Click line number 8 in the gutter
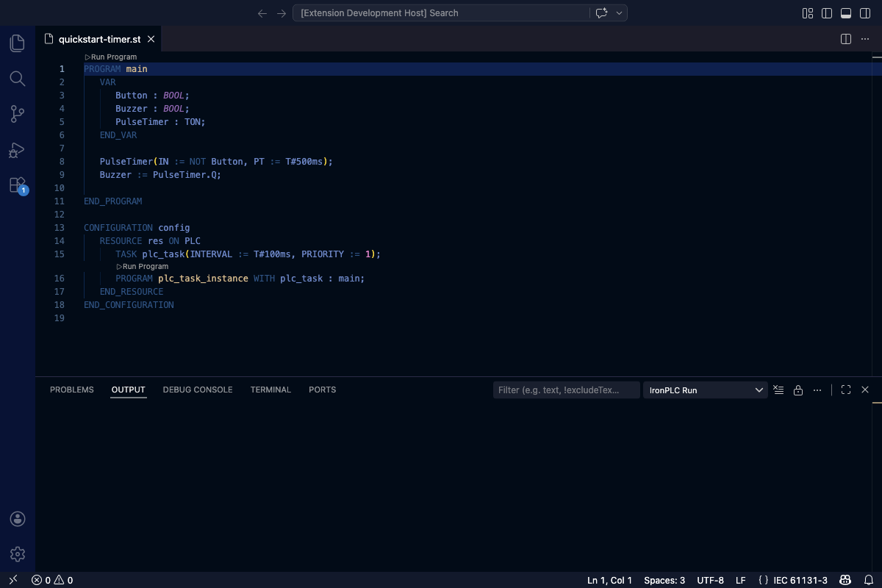882x588 pixels. point(62,162)
